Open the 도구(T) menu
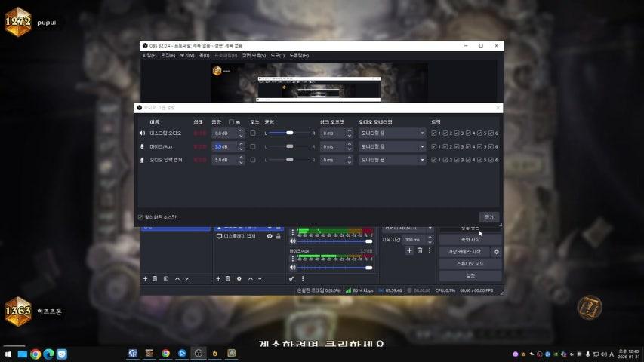The height and width of the screenshot is (362, 644). coord(278,55)
